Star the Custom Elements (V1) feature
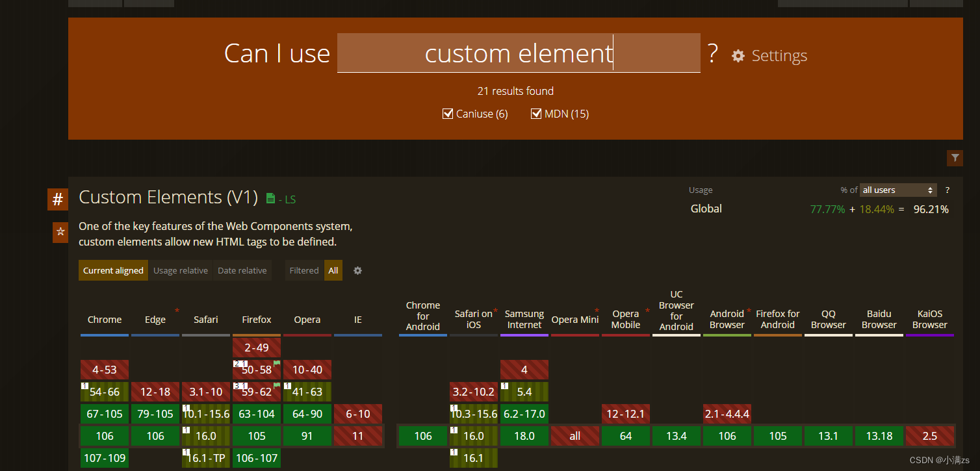Image resolution: width=980 pixels, height=471 pixels. (x=60, y=232)
